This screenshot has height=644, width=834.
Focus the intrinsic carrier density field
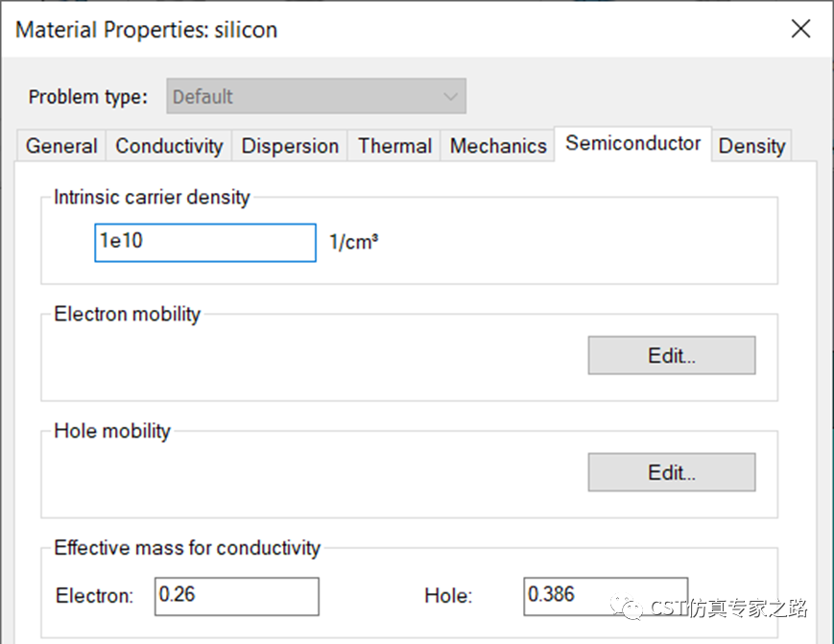[x=205, y=243]
